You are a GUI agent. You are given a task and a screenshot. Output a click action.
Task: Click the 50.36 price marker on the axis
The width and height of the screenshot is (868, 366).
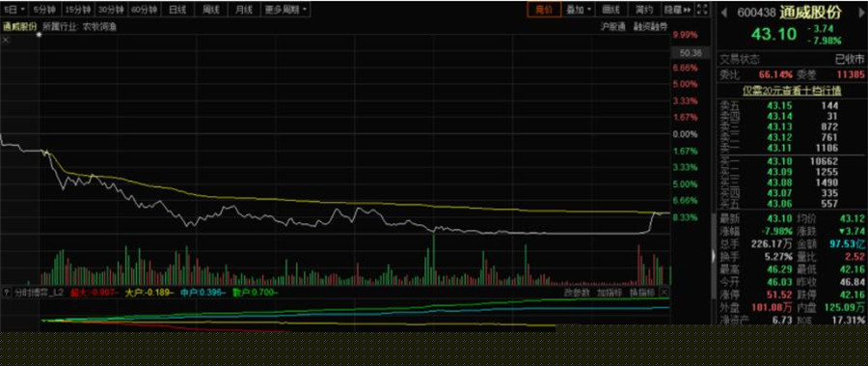(x=690, y=53)
